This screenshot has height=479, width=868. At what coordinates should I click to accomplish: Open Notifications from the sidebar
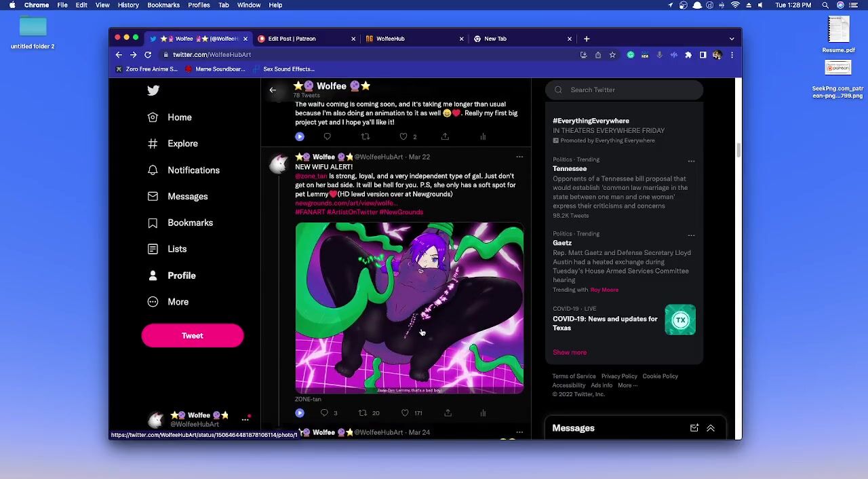193,170
